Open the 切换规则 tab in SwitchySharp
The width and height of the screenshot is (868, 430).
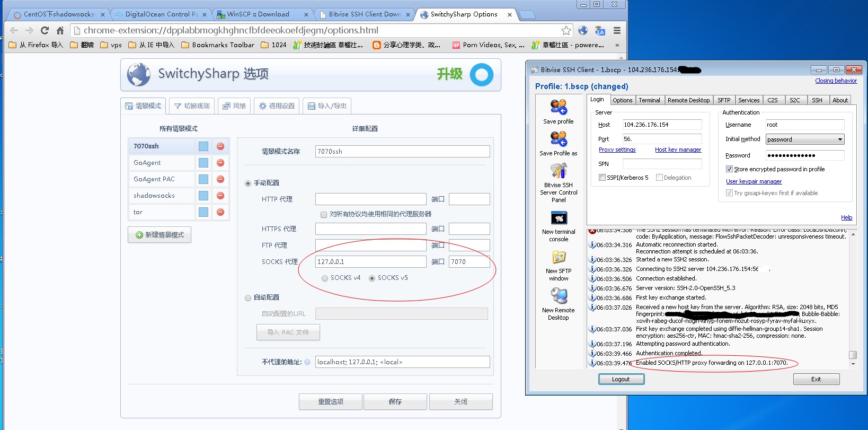tap(192, 106)
